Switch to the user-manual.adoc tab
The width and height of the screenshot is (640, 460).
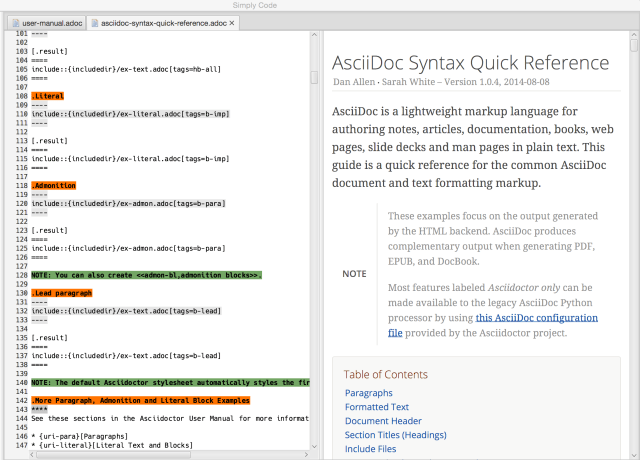pyautogui.click(x=47, y=23)
